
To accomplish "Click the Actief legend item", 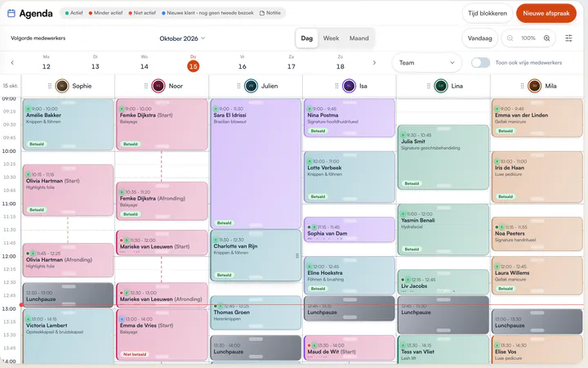I will 73,13.
